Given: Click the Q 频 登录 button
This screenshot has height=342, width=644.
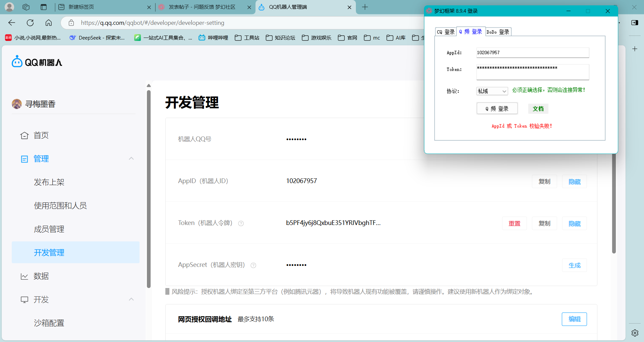Looking at the screenshot, I should [x=497, y=109].
